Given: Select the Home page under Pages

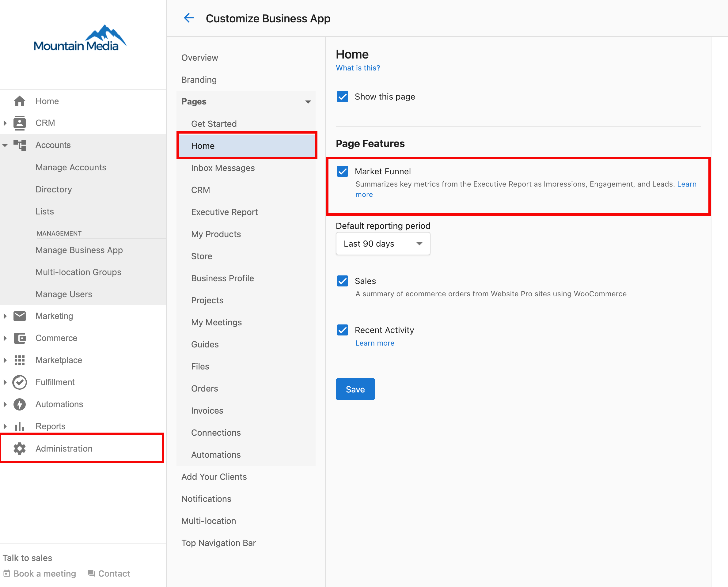Looking at the screenshot, I should point(247,146).
